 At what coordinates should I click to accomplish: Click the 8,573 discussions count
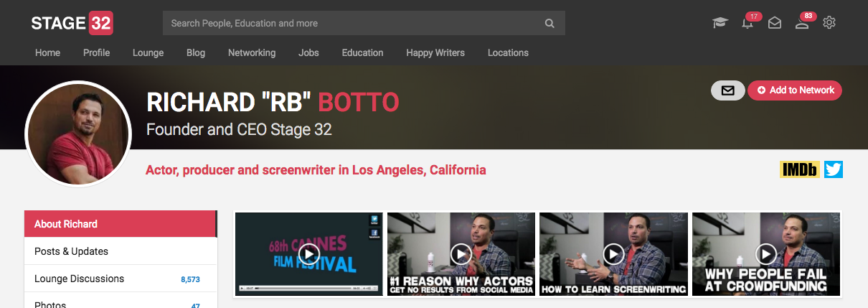pyautogui.click(x=190, y=279)
